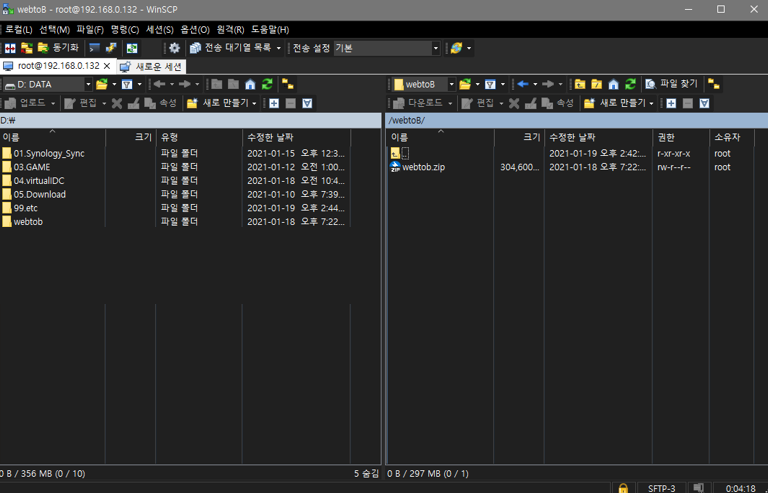Click the remote parent directory folder icon
This screenshot has width=768, height=493.
point(580,85)
